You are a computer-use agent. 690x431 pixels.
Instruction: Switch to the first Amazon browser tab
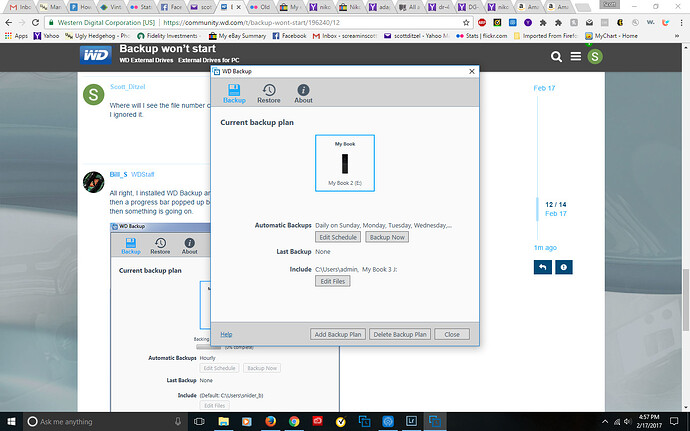pyautogui.click(x=529, y=7)
